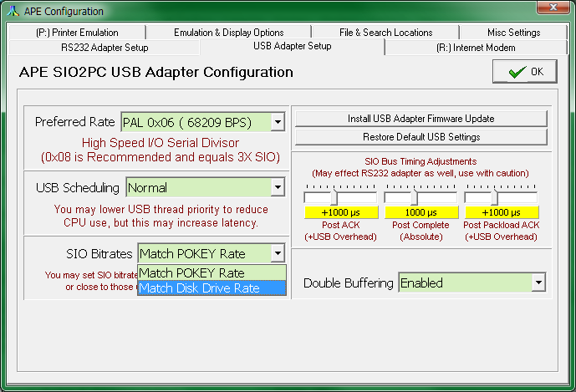Expand the USB Scheduling dropdown arrow

[278, 188]
